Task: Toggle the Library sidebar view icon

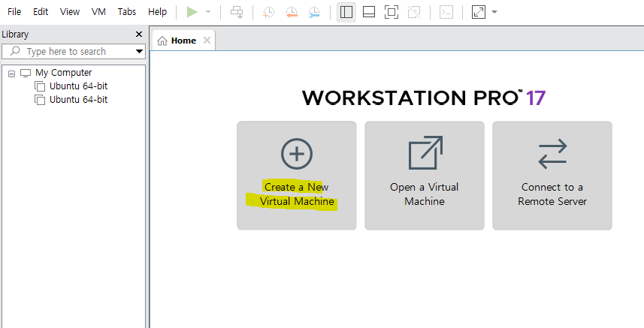Action: click(x=346, y=12)
